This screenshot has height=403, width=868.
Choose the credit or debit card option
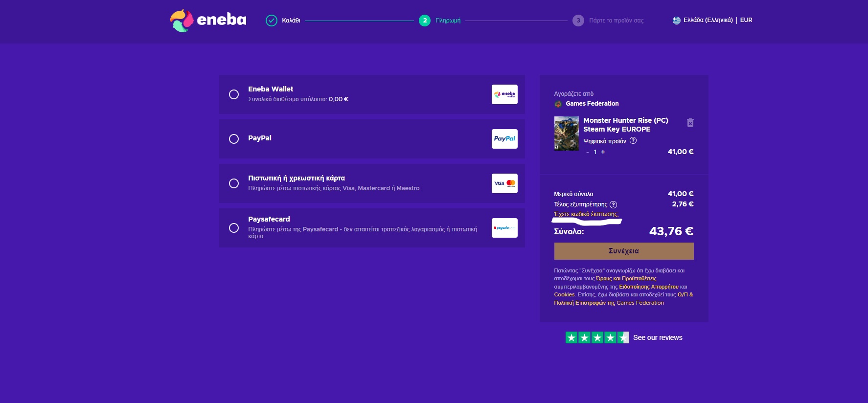[234, 183]
